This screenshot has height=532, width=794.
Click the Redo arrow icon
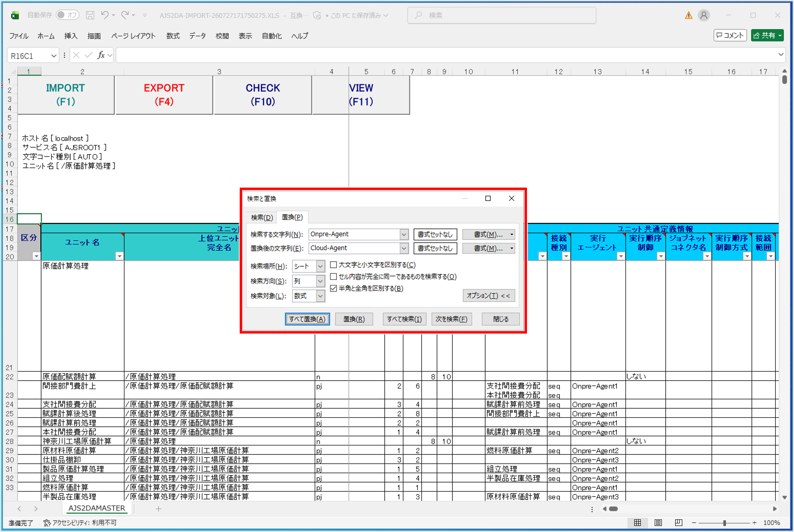[x=125, y=15]
